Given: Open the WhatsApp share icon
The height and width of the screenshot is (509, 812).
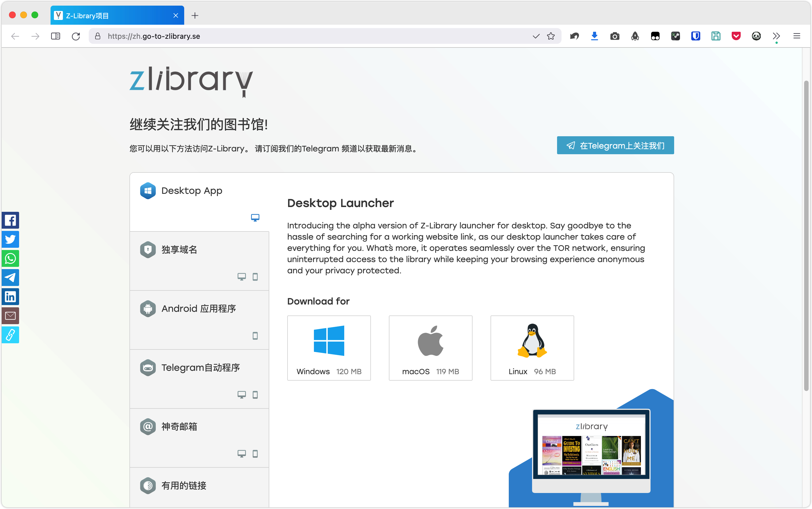Looking at the screenshot, I should [x=10, y=258].
